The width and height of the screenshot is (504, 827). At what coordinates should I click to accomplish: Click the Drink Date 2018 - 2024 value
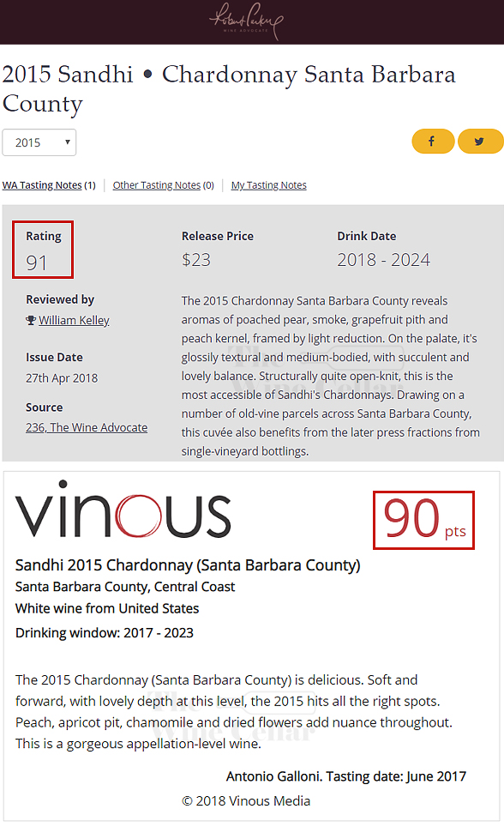tap(384, 259)
